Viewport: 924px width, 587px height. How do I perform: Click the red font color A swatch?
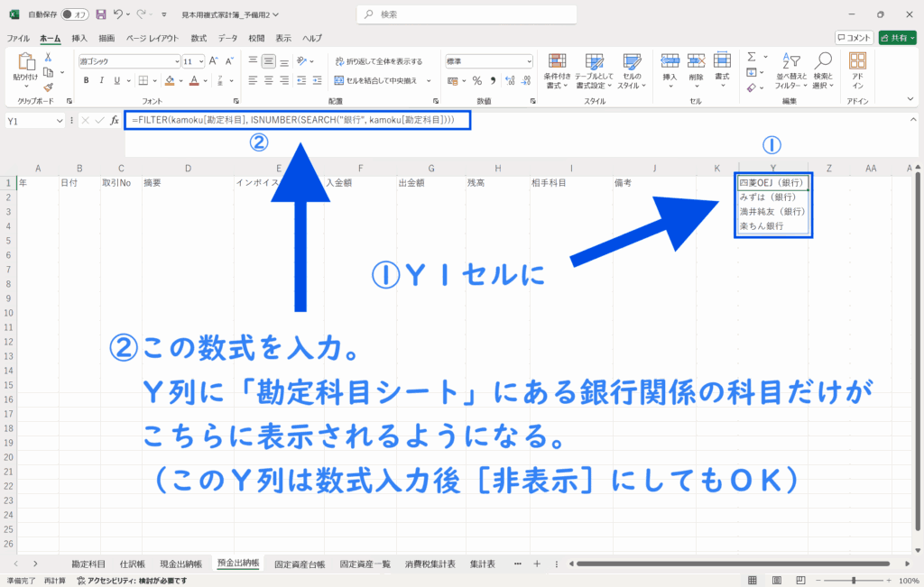[195, 80]
